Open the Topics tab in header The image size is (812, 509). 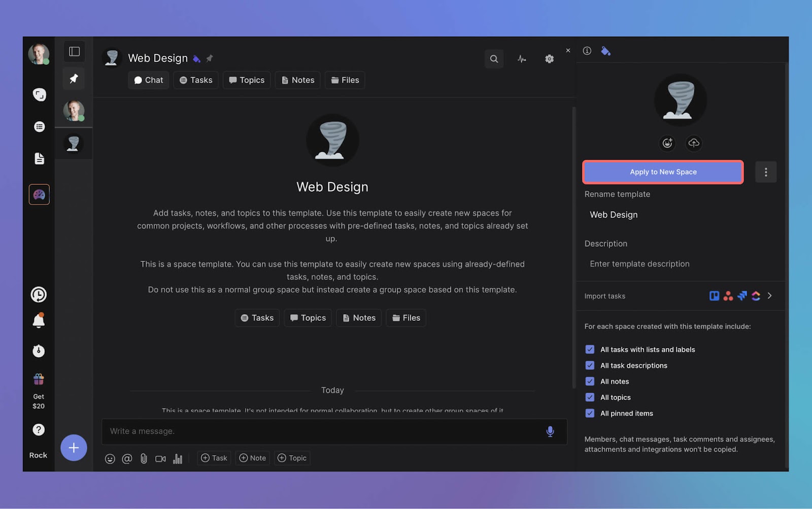point(247,80)
